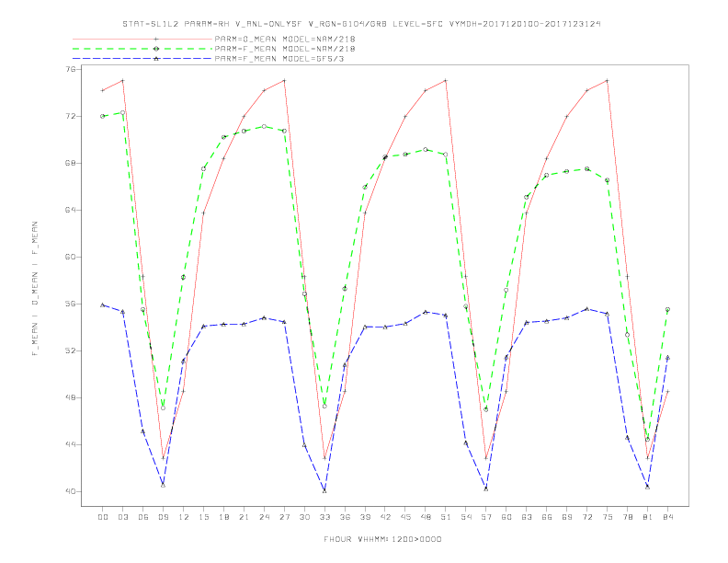Click x-axis tick label 24

click(264, 517)
